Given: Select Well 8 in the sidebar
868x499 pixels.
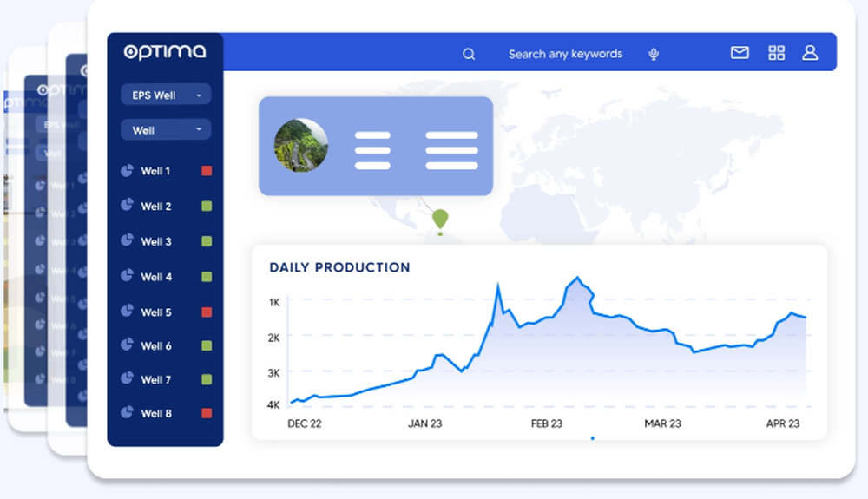Looking at the screenshot, I should point(156,414).
